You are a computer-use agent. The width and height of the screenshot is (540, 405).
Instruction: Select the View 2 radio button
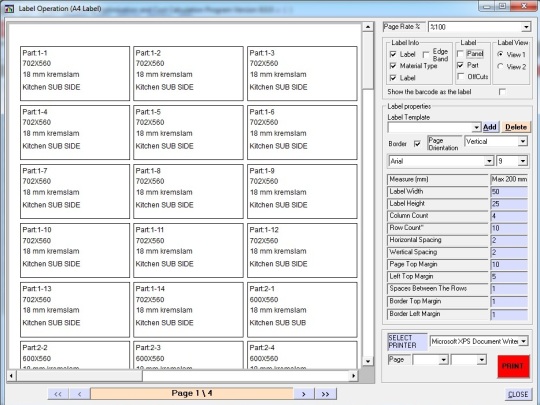(x=500, y=66)
